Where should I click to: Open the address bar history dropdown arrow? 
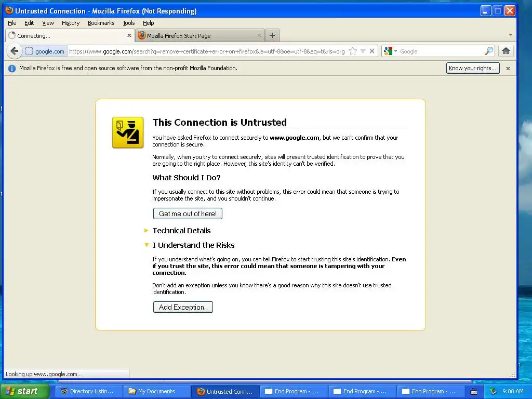click(x=363, y=51)
